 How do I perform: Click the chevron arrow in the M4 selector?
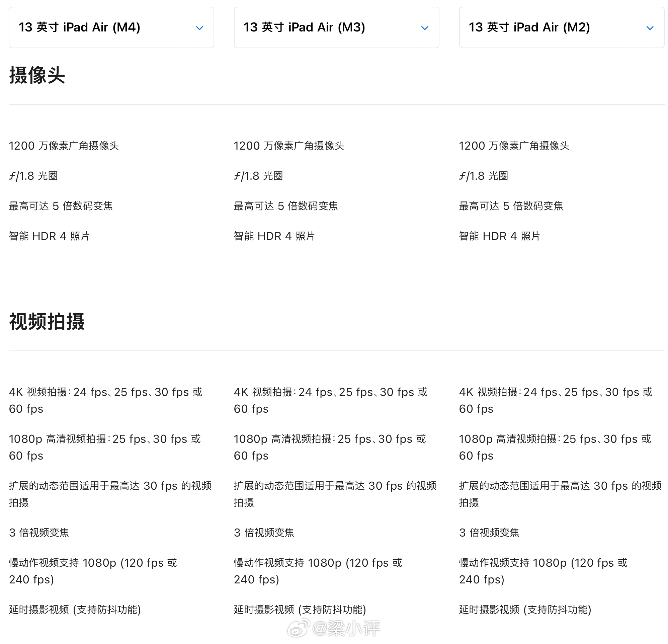[199, 28]
